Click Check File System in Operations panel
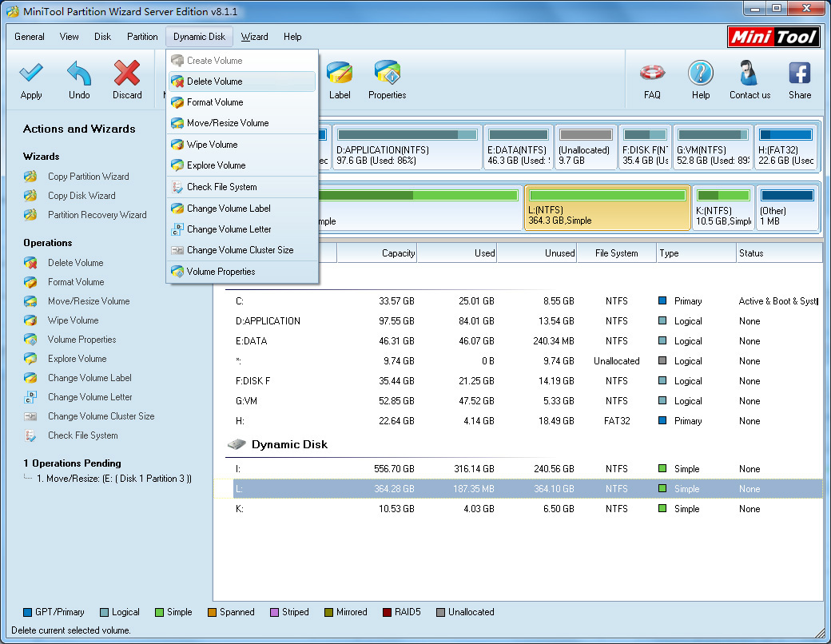831x644 pixels. point(82,435)
